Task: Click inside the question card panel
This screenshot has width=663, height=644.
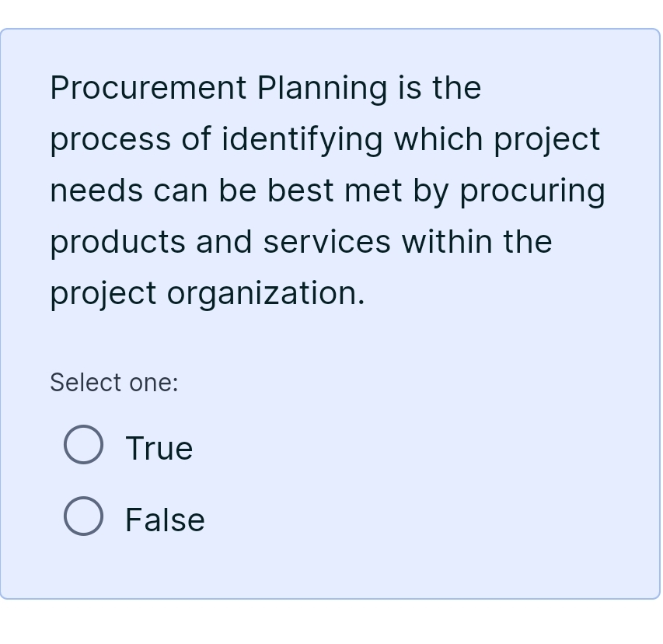Action: [x=330, y=334]
